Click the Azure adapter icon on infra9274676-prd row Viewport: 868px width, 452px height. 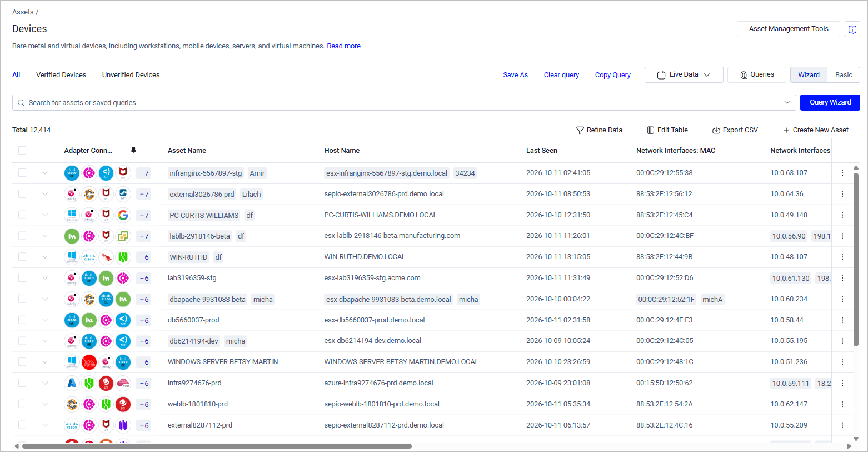pos(72,383)
